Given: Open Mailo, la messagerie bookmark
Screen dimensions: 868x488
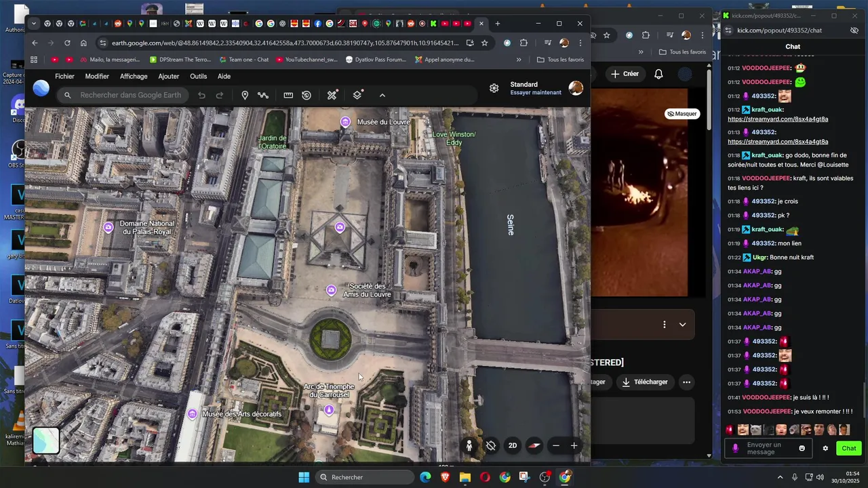Looking at the screenshot, I should coord(109,60).
